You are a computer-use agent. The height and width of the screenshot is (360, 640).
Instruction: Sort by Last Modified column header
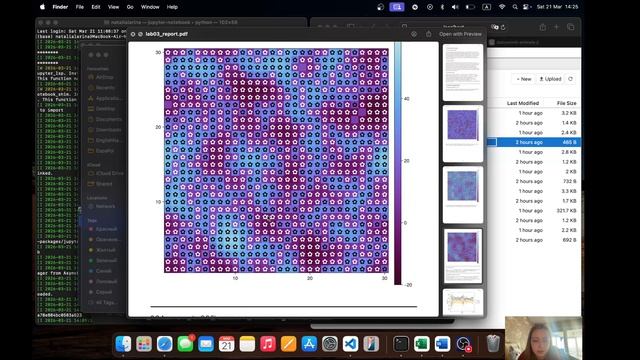coord(523,103)
